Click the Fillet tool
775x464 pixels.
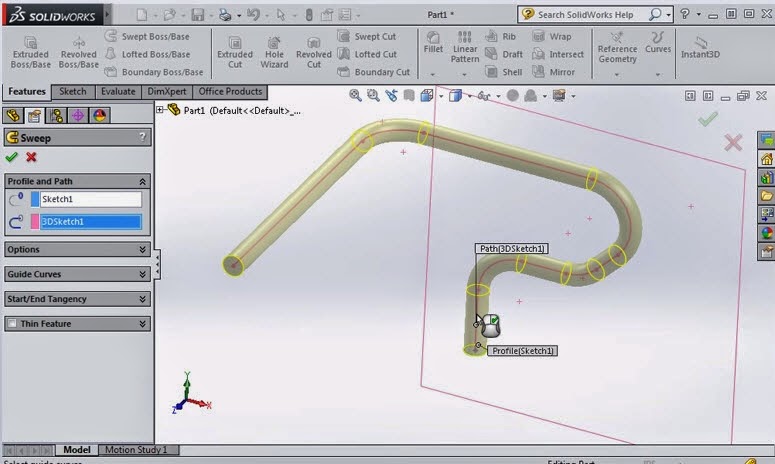[x=433, y=42]
